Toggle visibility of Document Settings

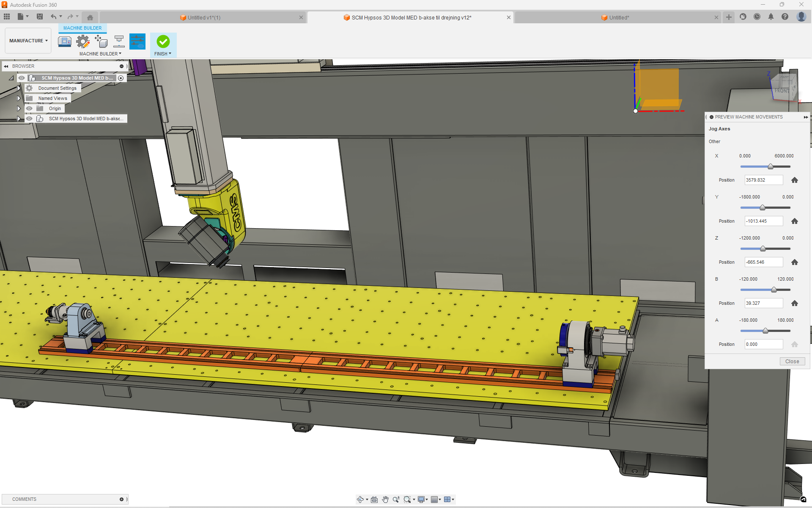click(x=29, y=88)
